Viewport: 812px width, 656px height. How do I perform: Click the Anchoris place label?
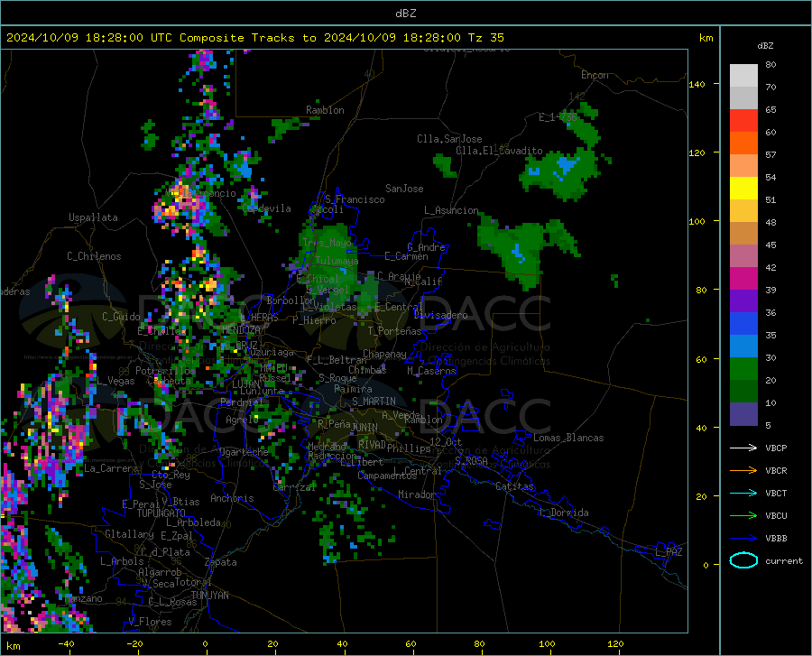coord(232,498)
